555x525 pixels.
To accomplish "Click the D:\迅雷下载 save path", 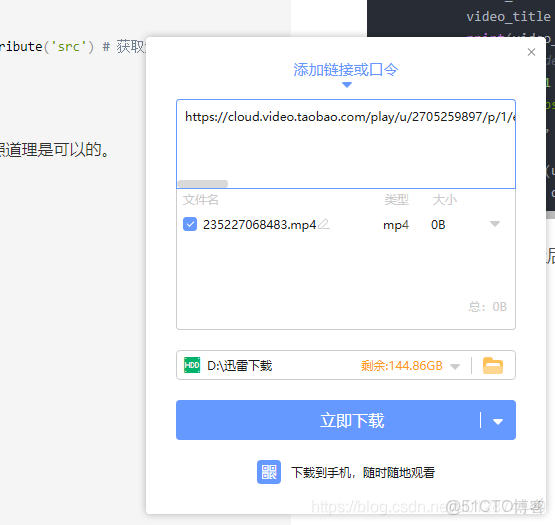I will (240, 366).
